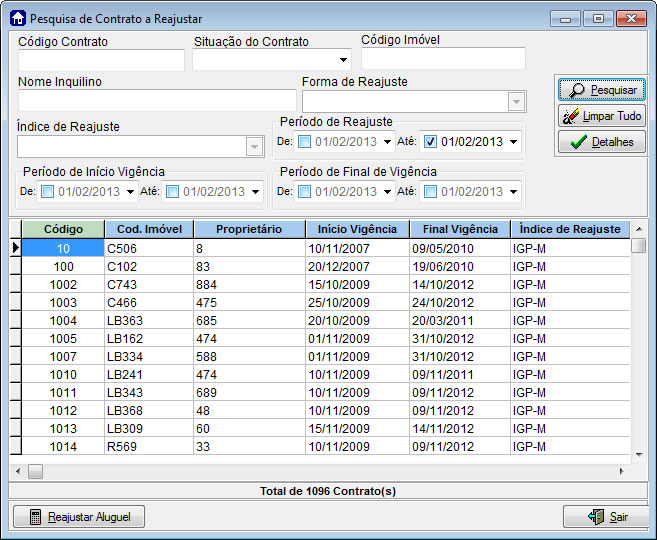Uncheck the Período de Reajuste 'Até' checkbox

tap(430, 141)
